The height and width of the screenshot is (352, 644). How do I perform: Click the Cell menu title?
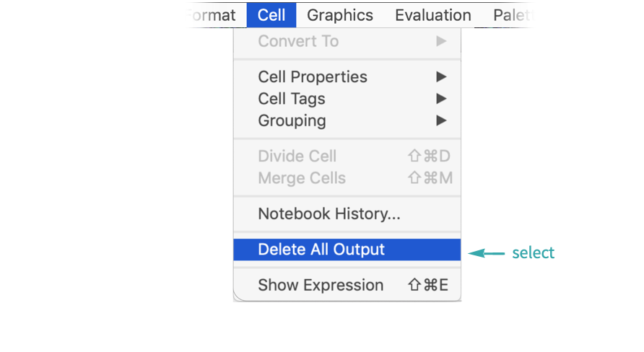271,15
